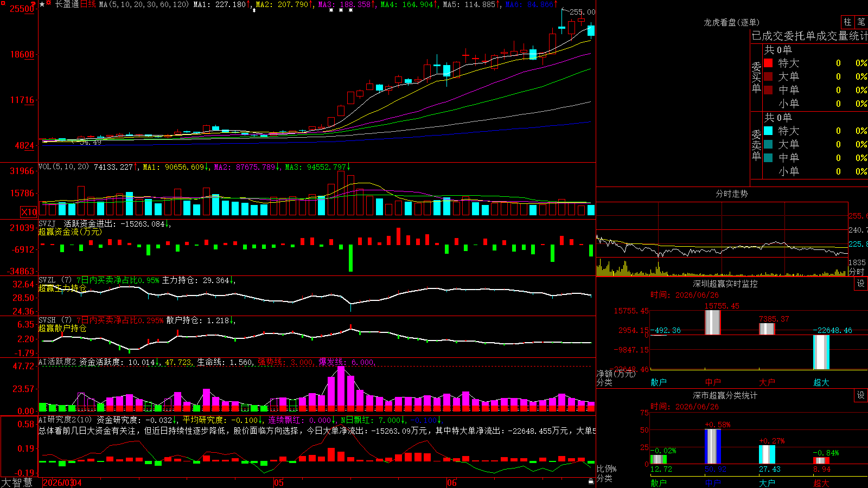Open the MA(5,10,20,30,60,120) indicator parameters
868x488 pixels.
click(x=144, y=4)
